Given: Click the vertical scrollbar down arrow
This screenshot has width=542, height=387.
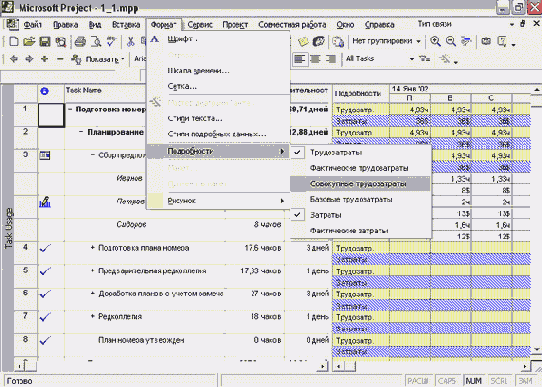Looking at the screenshot, I should click(x=536, y=350).
